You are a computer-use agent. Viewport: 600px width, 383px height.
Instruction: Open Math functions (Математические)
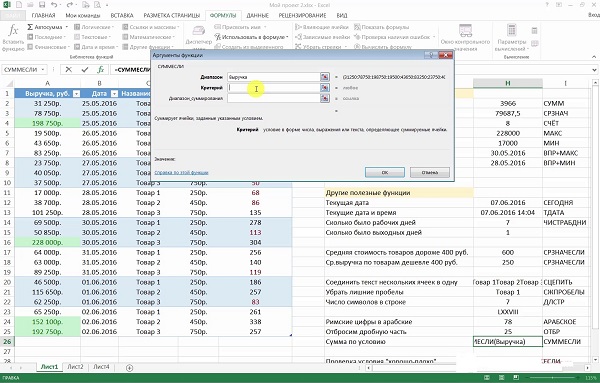click(x=148, y=37)
